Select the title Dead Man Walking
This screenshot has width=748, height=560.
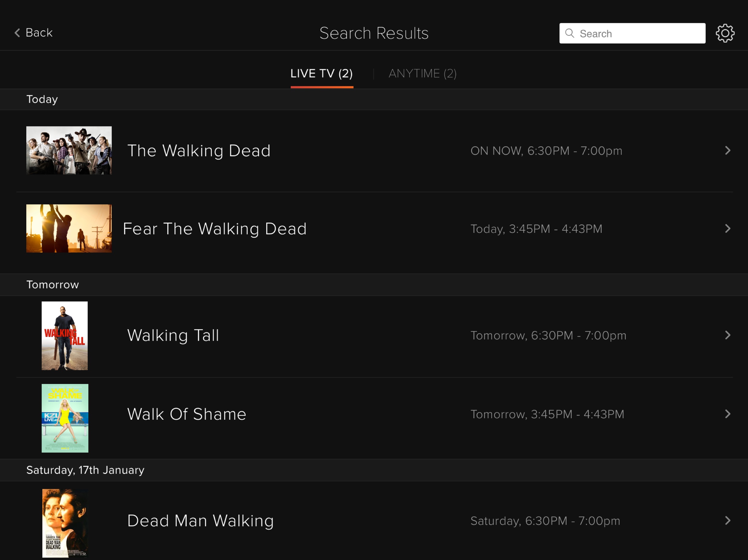pos(201,521)
